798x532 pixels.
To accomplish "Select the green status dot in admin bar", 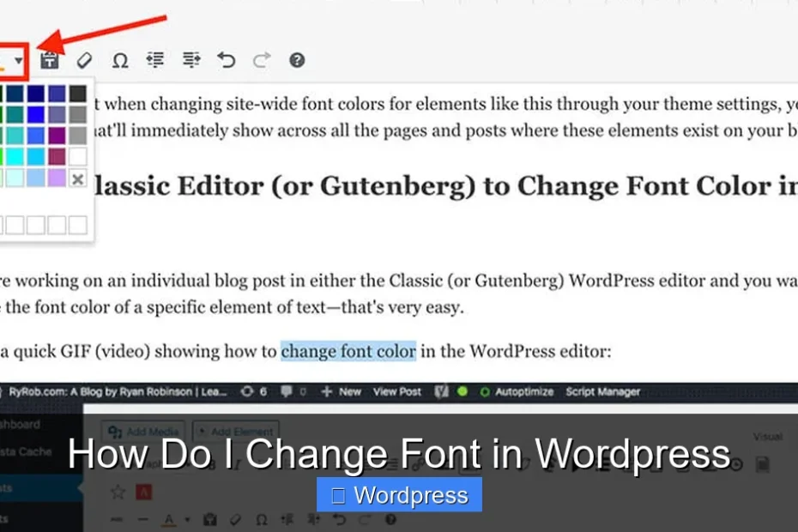I will pyautogui.click(x=463, y=392).
